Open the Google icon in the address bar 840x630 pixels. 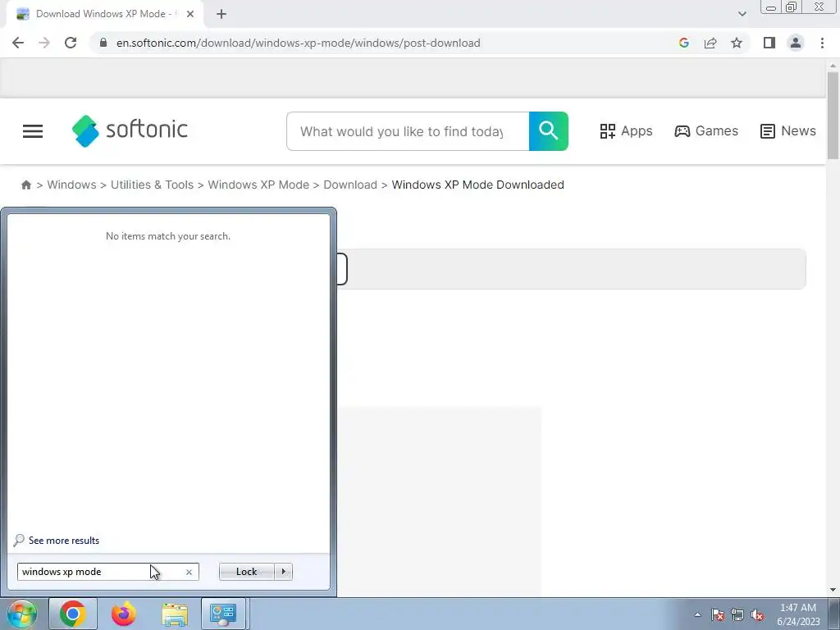[x=683, y=43]
